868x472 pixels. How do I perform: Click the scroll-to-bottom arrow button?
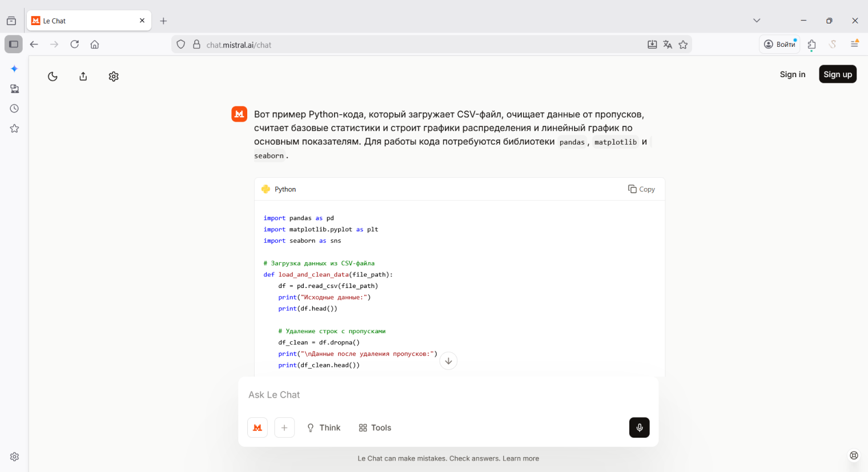pyautogui.click(x=448, y=361)
